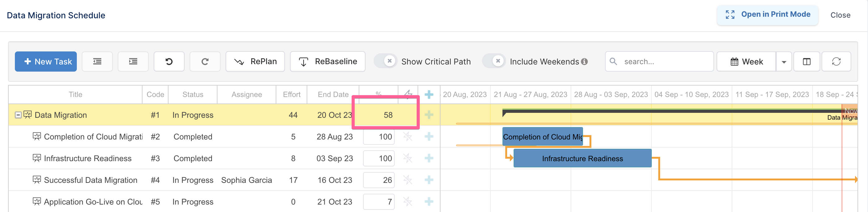Image resolution: width=868 pixels, height=212 pixels.
Task: Click the Infrastructure Readiness Gantt bar
Action: [582, 158]
